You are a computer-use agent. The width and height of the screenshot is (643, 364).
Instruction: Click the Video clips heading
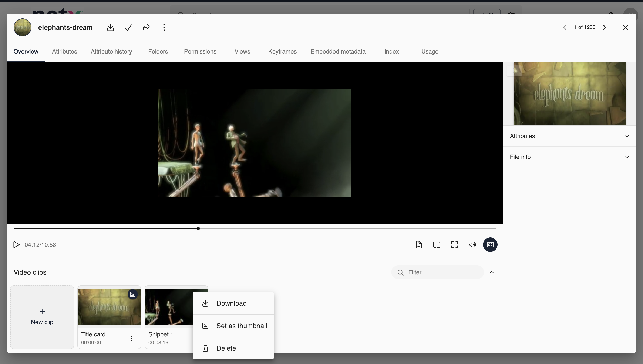coord(30,272)
